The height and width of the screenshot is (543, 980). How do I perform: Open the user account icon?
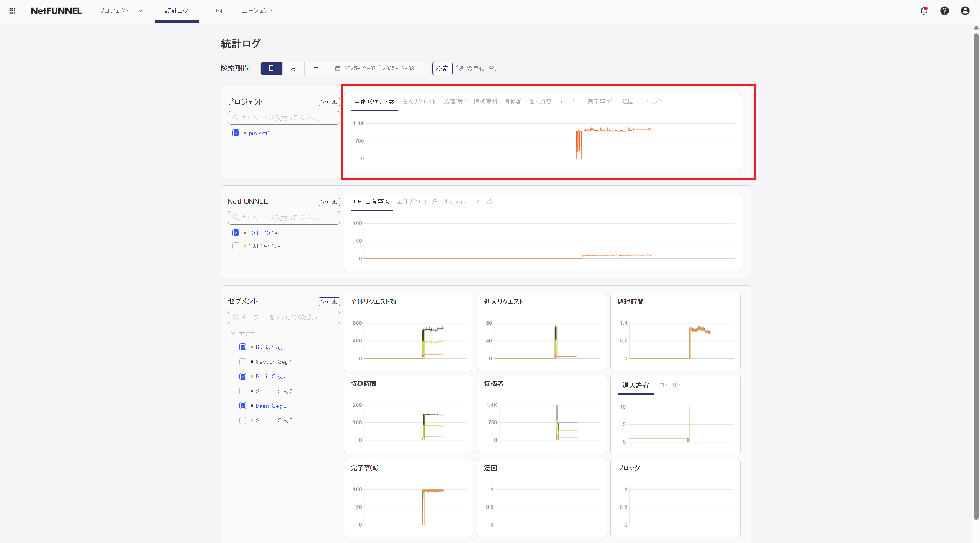point(965,11)
